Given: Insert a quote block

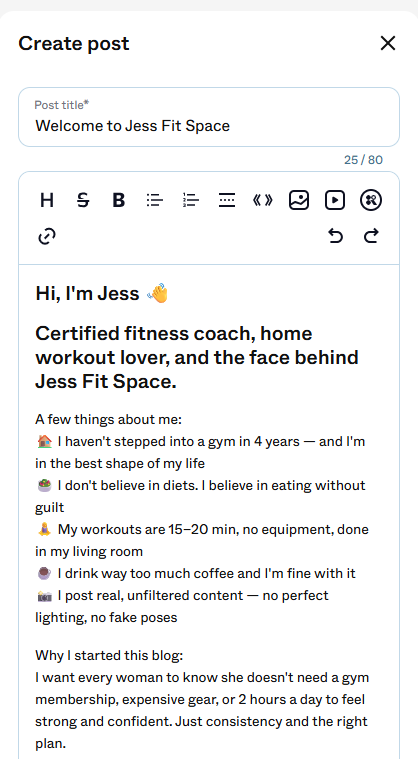Looking at the screenshot, I should click(x=263, y=200).
